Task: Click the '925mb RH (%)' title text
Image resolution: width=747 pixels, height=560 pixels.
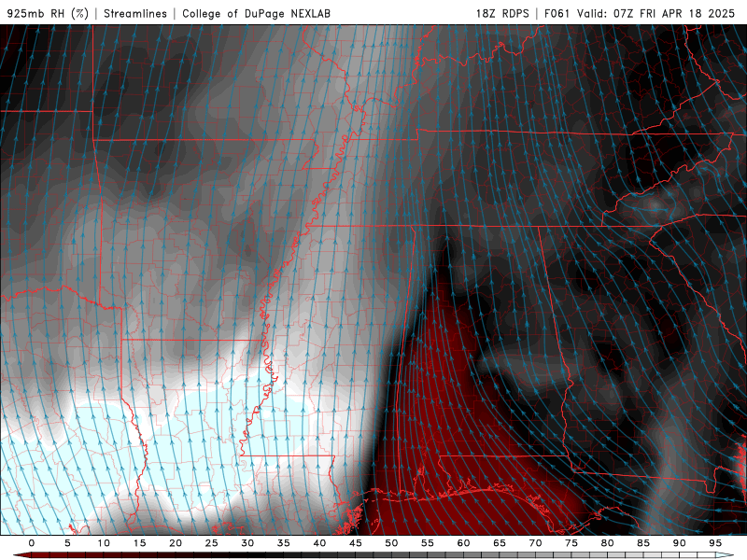Action: click(49, 13)
